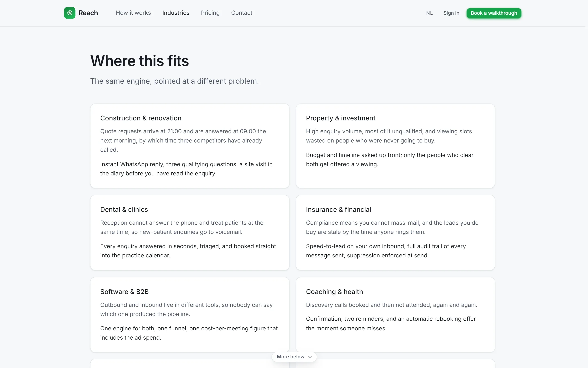This screenshot has height=368, width=588.
Task: Click the Reach brand name
Action: (x=88, y=13)
